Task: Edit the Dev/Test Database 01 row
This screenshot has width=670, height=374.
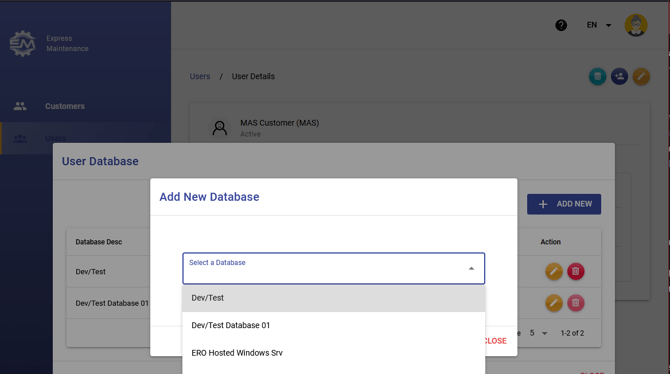Action: [554, 303]
